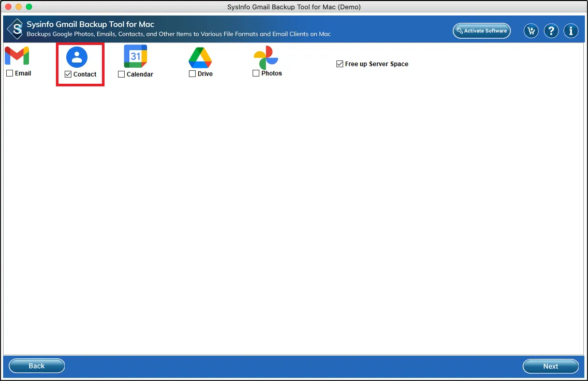Proceed with the Next button
The height and width of the screenshot is (381, 588).
[551, 367]
